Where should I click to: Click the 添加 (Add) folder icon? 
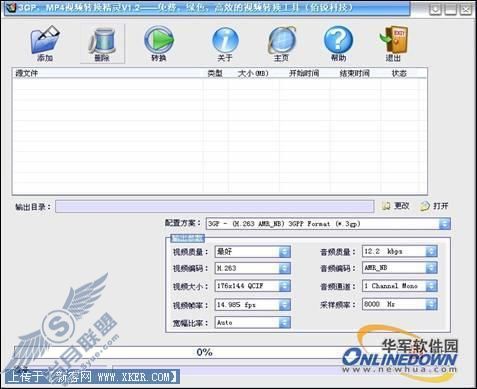coord(45,43)
